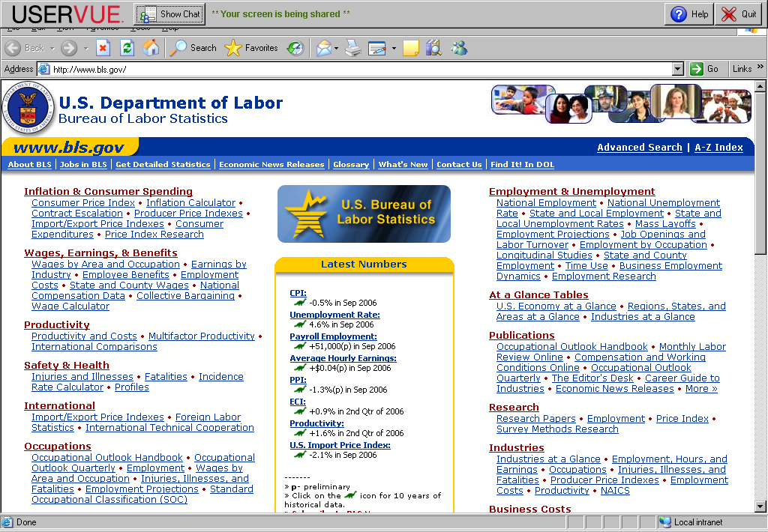Click dinosaur icon beside -2.1% import price
Screen dimensions: 768x532
[300, 455]
